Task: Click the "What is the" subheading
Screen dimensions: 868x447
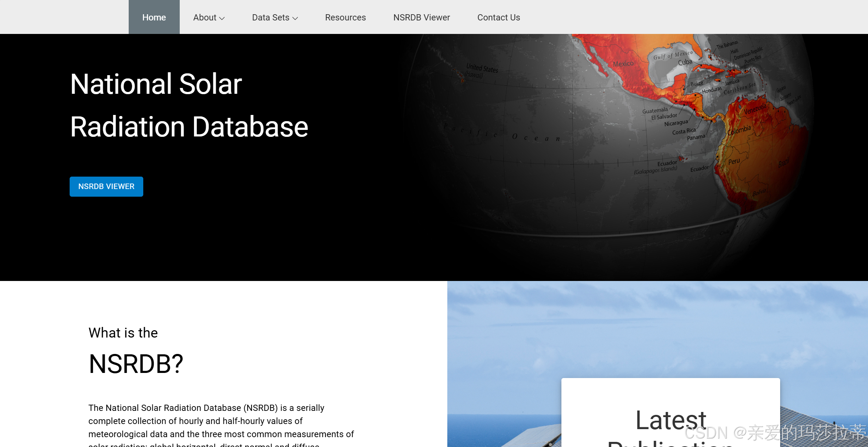Action: pos(123,333)
